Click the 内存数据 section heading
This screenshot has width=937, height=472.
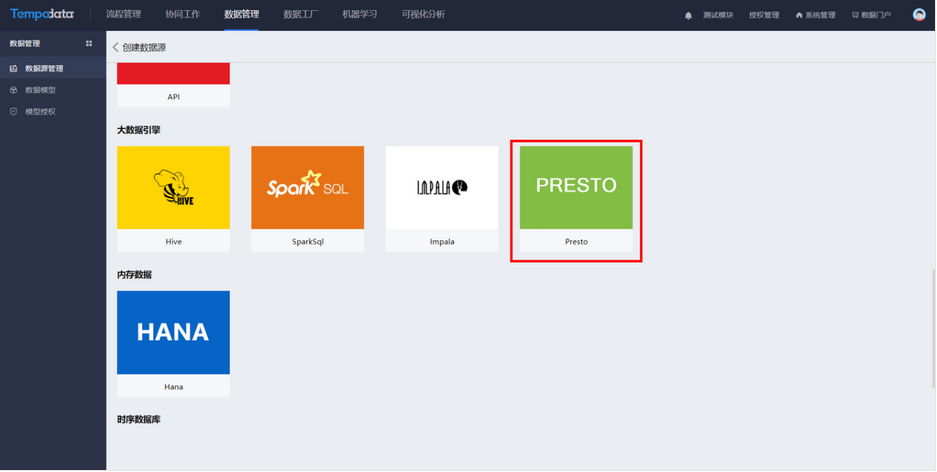[134, 275]
